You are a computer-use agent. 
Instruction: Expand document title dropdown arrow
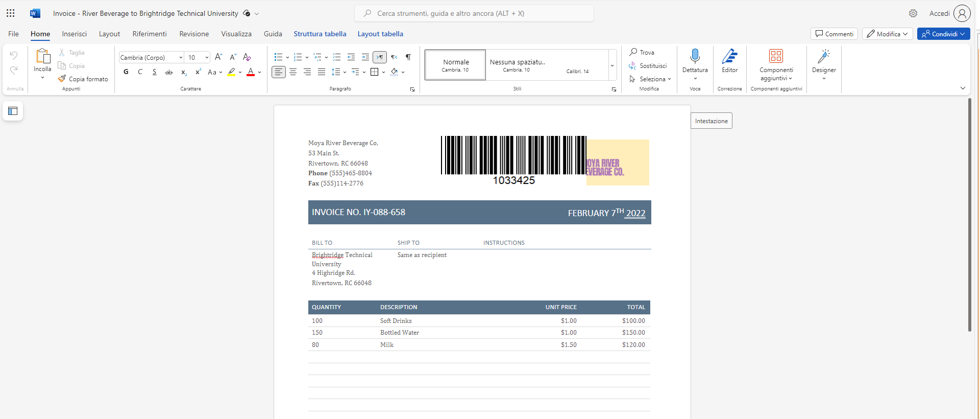pos(257,14)
